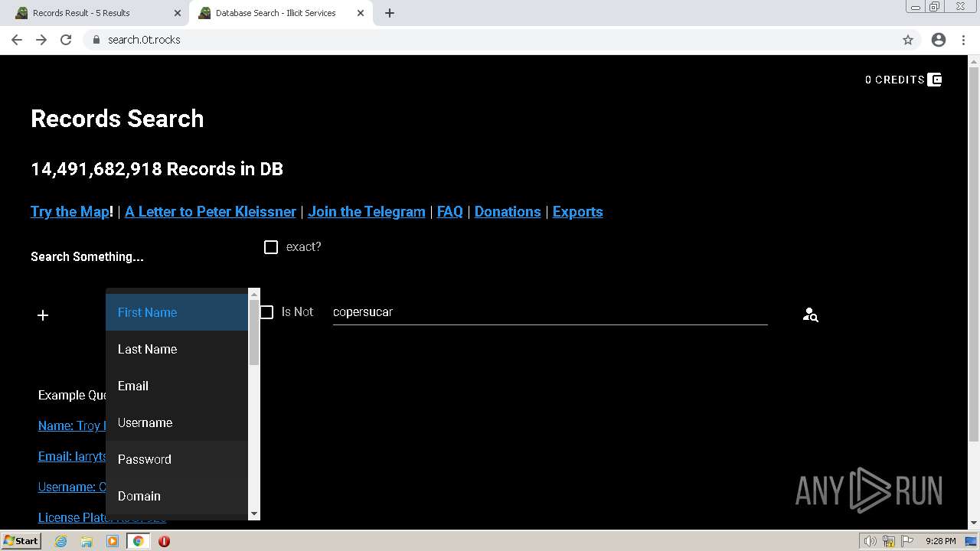This screenshot has width=980, height=551.
Task: Select First Name from dropdown list
Action: pos(177,312)
